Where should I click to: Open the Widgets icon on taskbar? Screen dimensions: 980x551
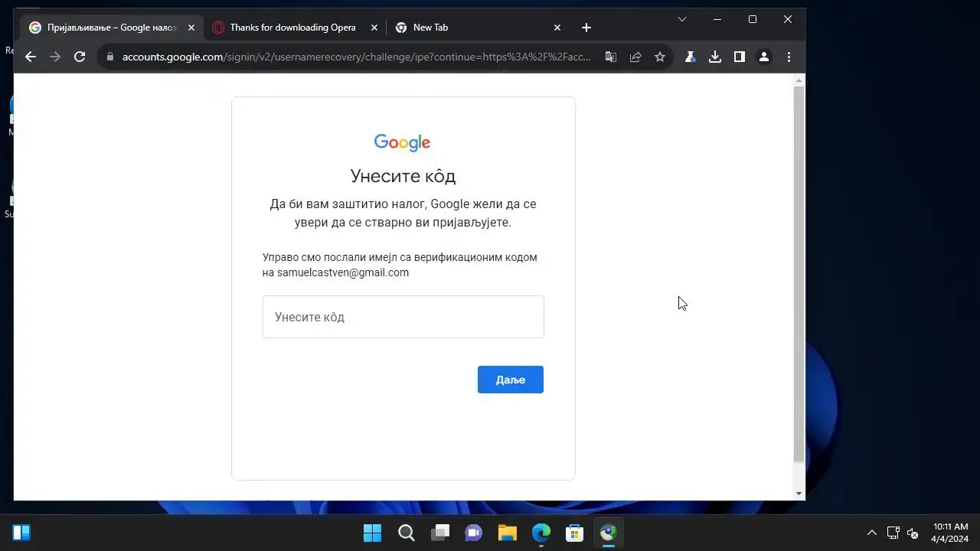click(x=21, y=533)
